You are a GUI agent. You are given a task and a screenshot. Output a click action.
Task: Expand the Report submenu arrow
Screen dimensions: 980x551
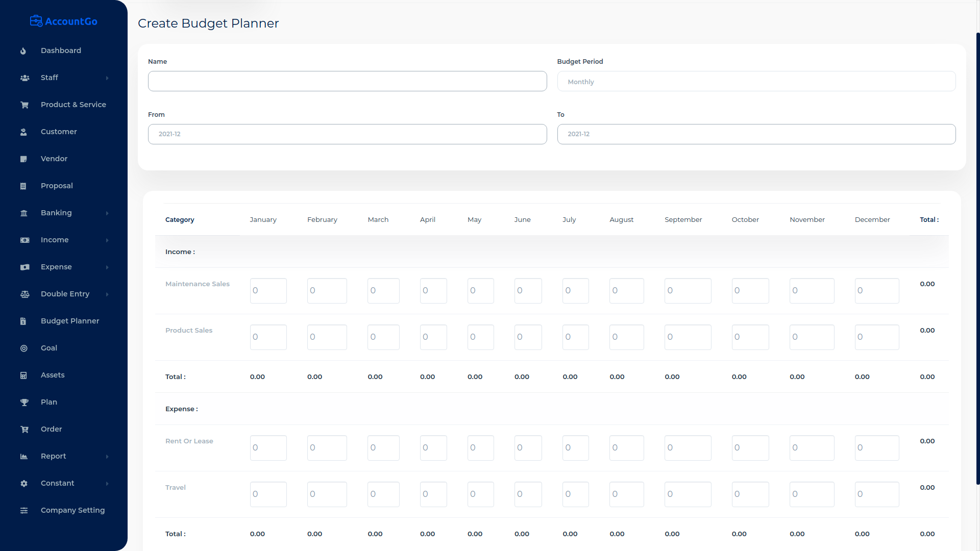(x=107, y=457)
